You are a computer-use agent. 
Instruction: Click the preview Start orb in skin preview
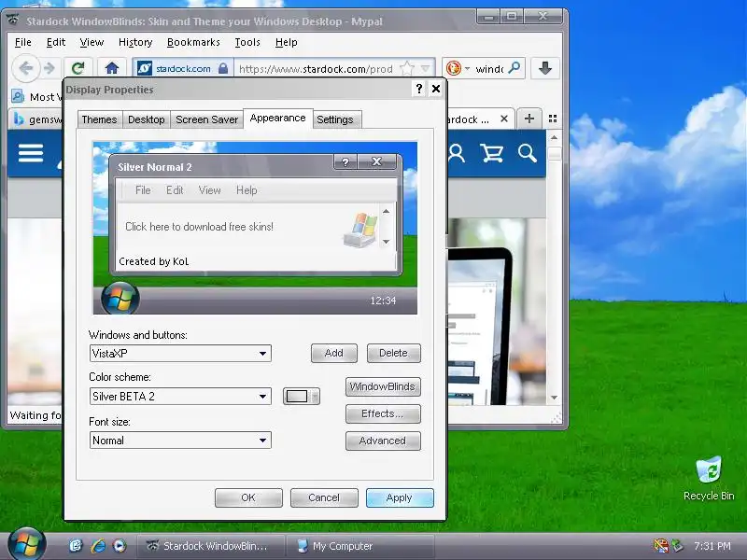(x=120, y=298)
